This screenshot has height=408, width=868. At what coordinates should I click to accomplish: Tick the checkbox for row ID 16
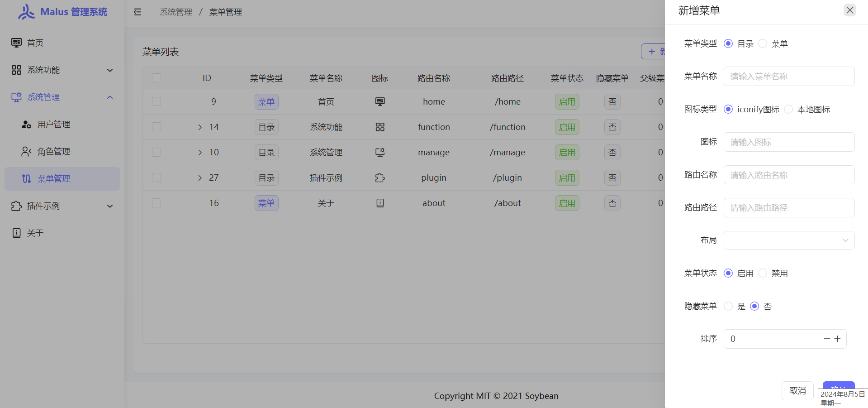click(x=157, y=203)
